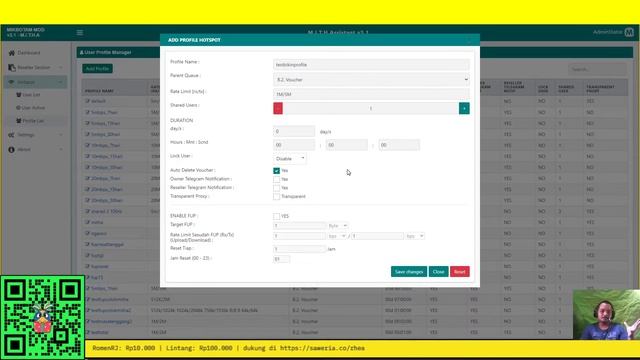This screenshot has width=640, height=360.
Task: Enable Owner Telegram Notification checkbox
Action: (x=276, y=179)
